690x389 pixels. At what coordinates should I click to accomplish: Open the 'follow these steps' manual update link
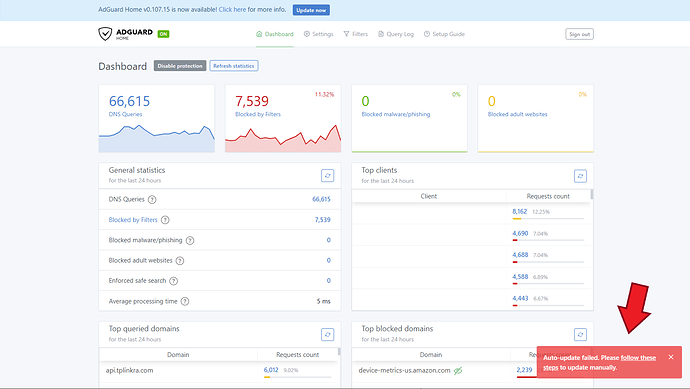point(599,363)
